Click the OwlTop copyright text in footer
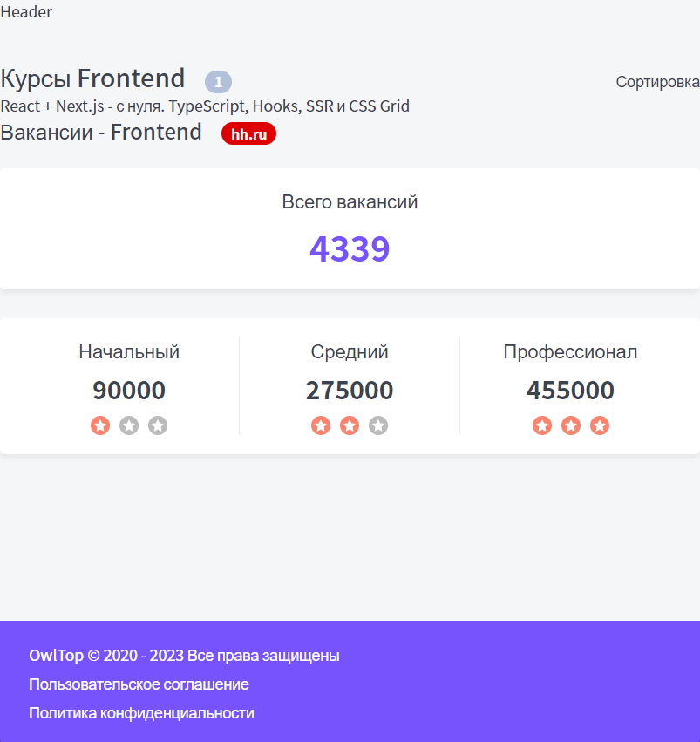 [x=184, y=656]
